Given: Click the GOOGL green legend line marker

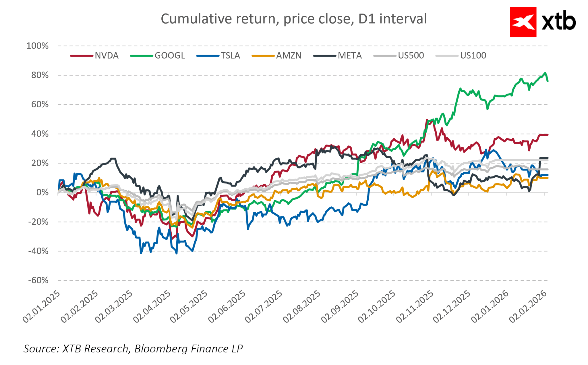Looking at the screenshot, I should pos(142,55).
